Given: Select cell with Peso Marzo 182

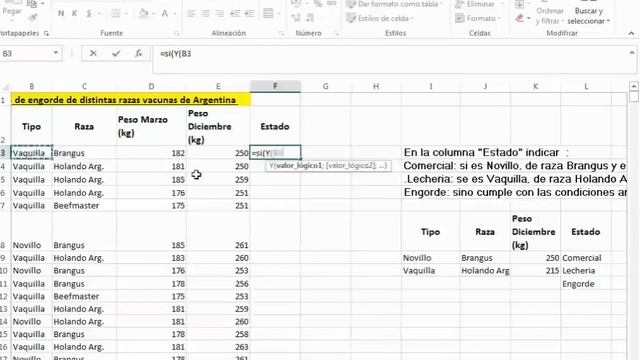Looking at the screenshot, I should (x=151, y=153).
